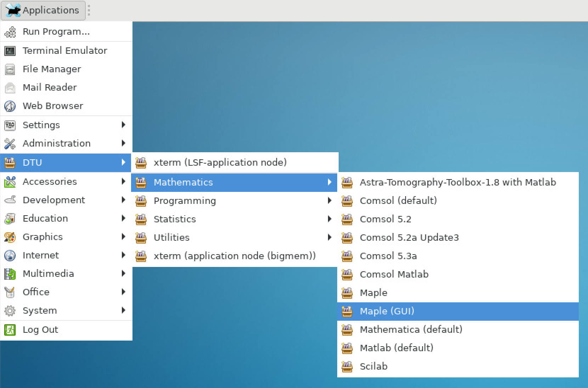Viewport: 588px width, 388px height.
Task: Expand the Statistics submenu arrow
Action: pyautogui.click(x=329, y=219)
